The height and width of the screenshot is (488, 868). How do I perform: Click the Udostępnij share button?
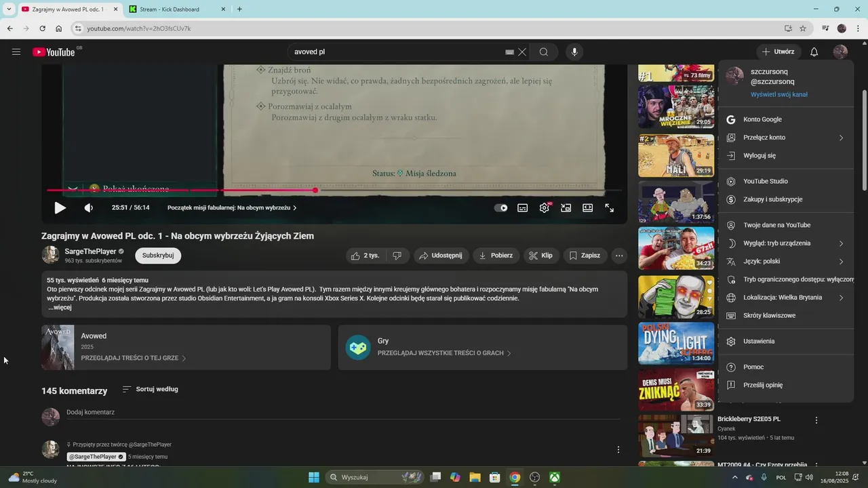tap(441, 256)
